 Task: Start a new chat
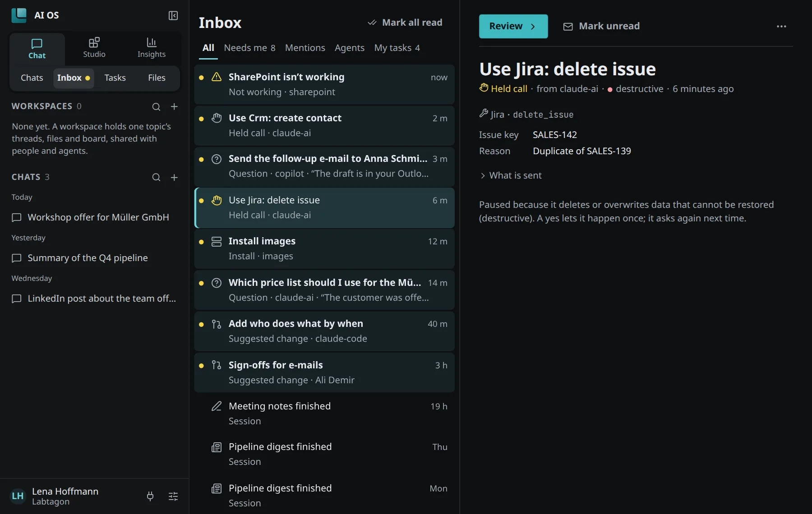pyautogui.click(x=174, y=178)
